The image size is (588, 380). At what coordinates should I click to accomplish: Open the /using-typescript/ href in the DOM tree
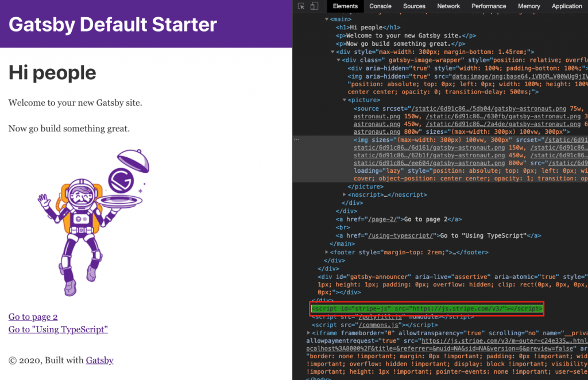[x=400, y=236]
